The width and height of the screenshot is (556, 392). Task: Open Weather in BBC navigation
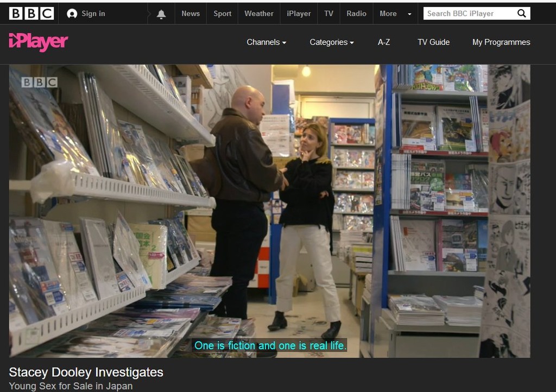pyautogui.click(x=259, y=14)
